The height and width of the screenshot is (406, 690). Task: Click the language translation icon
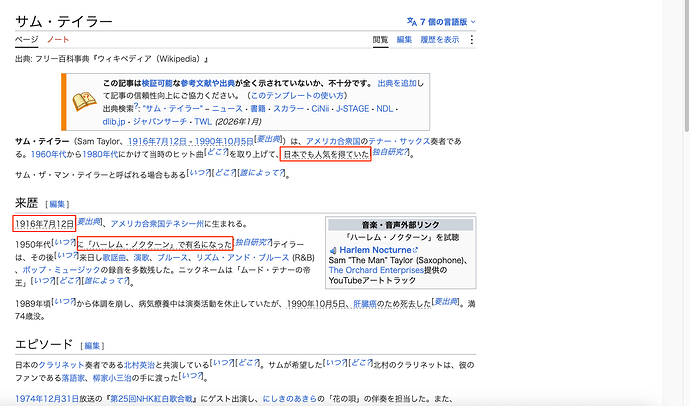click(x=411, y=22)
